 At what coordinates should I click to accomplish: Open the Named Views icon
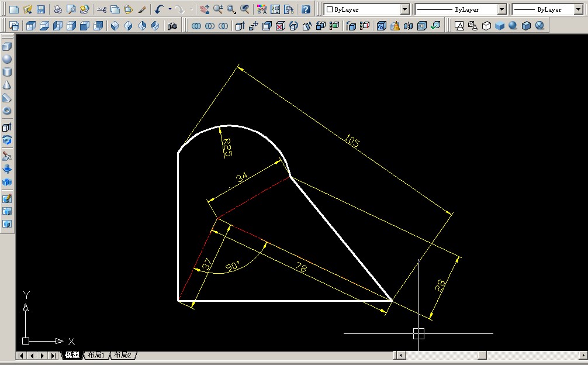pos(14,26)
